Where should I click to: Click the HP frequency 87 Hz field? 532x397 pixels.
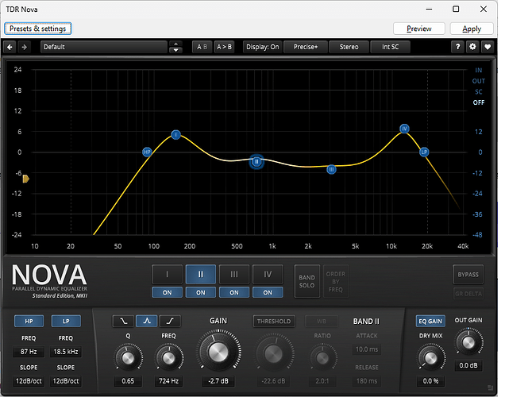tap(29, 352)
